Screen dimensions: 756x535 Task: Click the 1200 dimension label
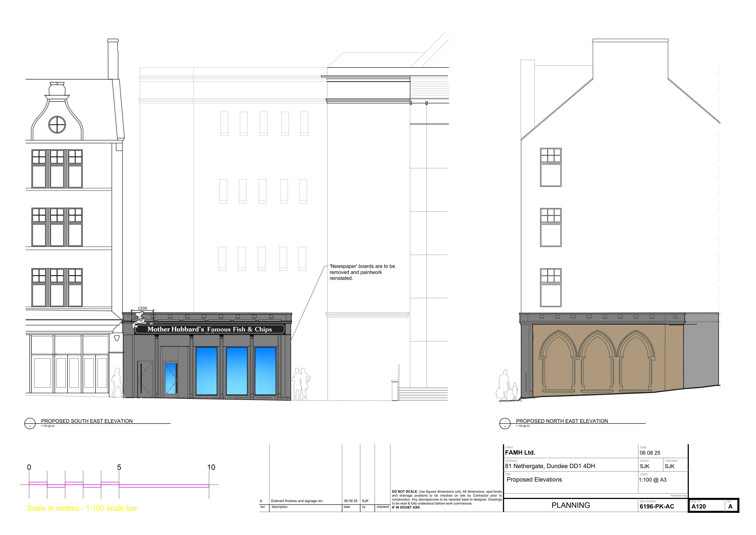[142, 308]
